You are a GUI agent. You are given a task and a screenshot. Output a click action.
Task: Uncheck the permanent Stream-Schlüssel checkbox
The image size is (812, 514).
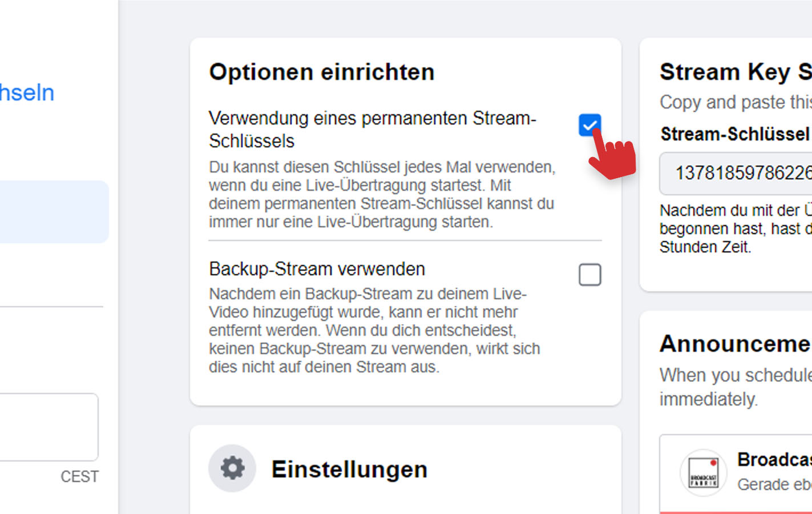pos(589,125)
